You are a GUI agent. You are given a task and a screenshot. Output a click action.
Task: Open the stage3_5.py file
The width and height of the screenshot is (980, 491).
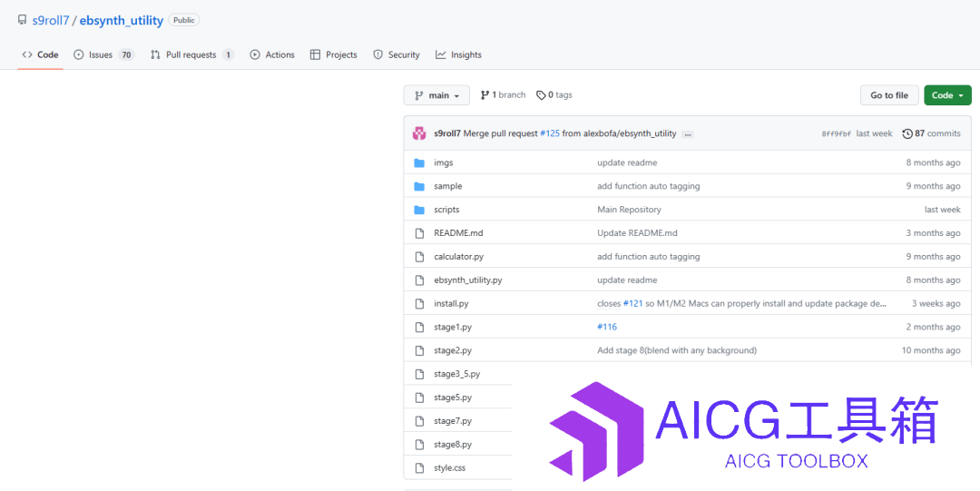pyautogui.click(x=456, y=374)
